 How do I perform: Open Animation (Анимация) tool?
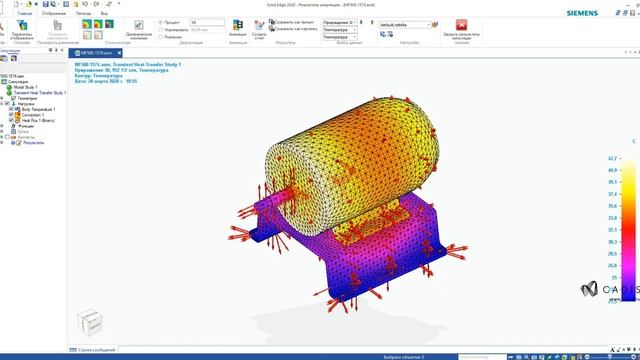click(238, 28)
